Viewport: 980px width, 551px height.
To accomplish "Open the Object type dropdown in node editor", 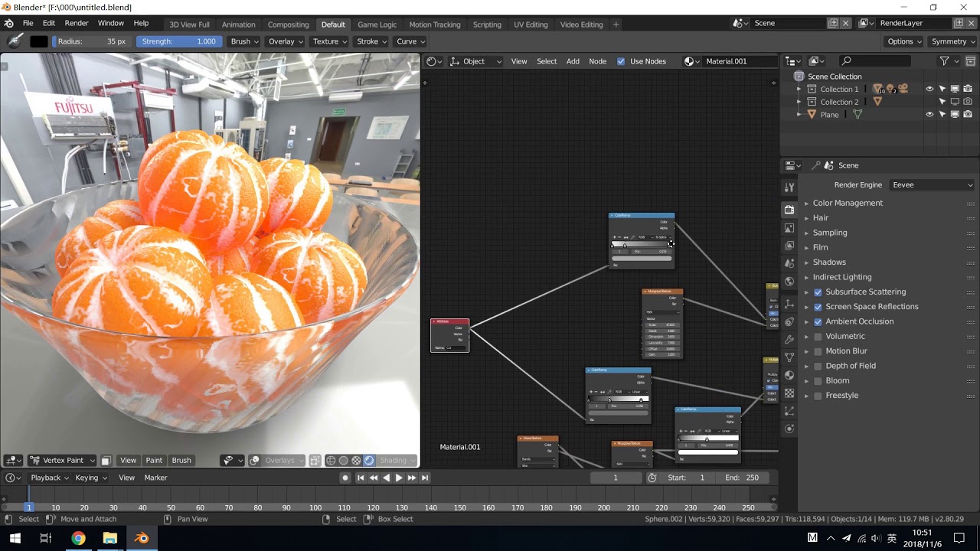I will click(x=475, y=61).
